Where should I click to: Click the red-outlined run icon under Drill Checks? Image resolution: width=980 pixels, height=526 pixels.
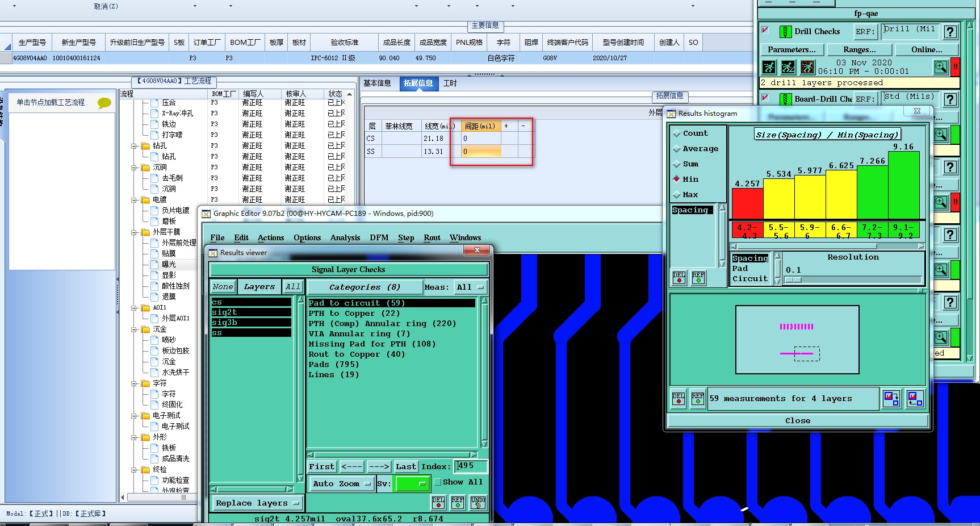click(807, 67)
